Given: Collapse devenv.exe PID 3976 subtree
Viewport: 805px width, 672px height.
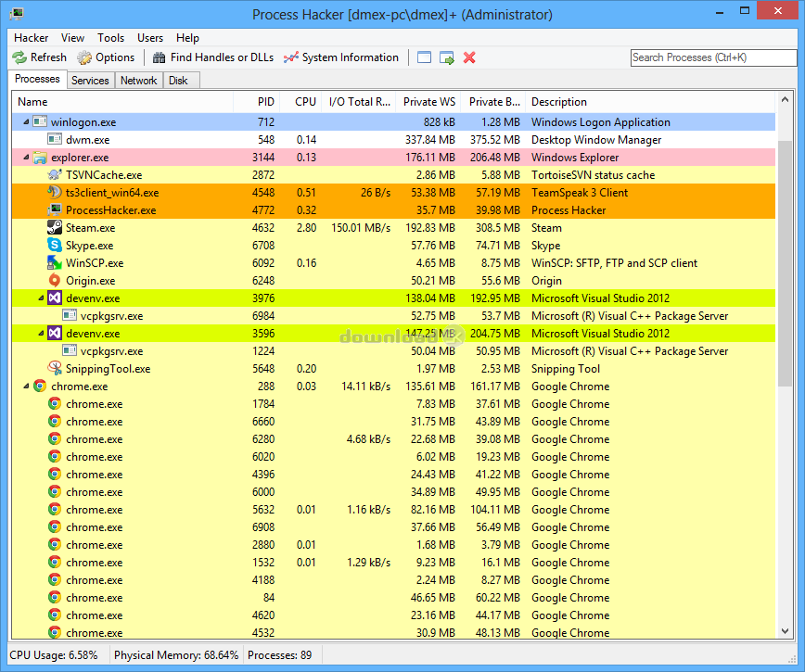Looking at the screenshot, I should (41, 298).
